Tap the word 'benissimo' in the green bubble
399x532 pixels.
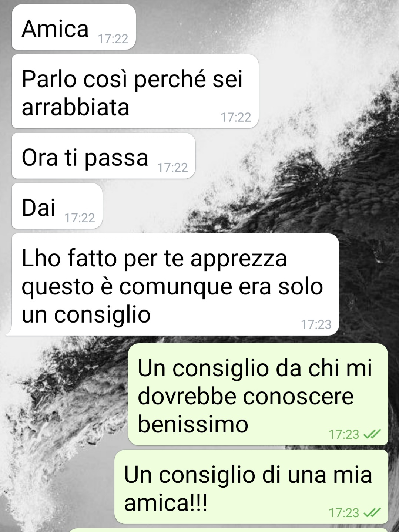tap(193, 424)
